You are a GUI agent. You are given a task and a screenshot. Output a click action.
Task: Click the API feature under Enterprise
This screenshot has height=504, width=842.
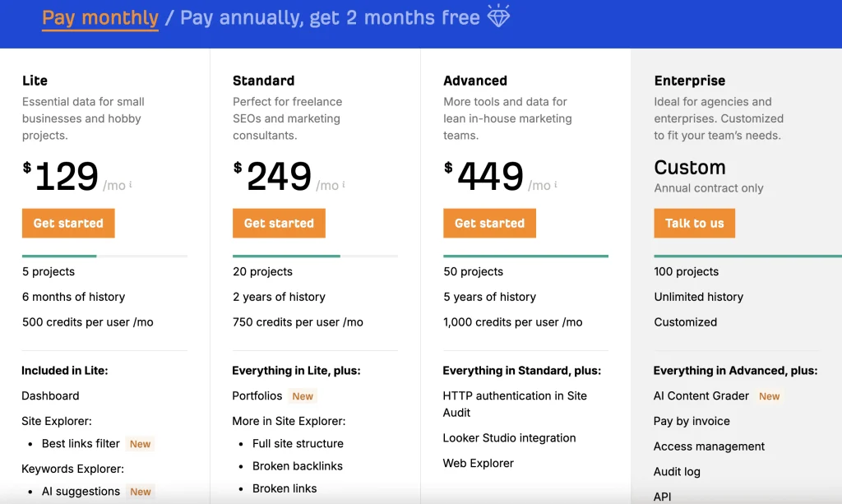coord(663,497)
